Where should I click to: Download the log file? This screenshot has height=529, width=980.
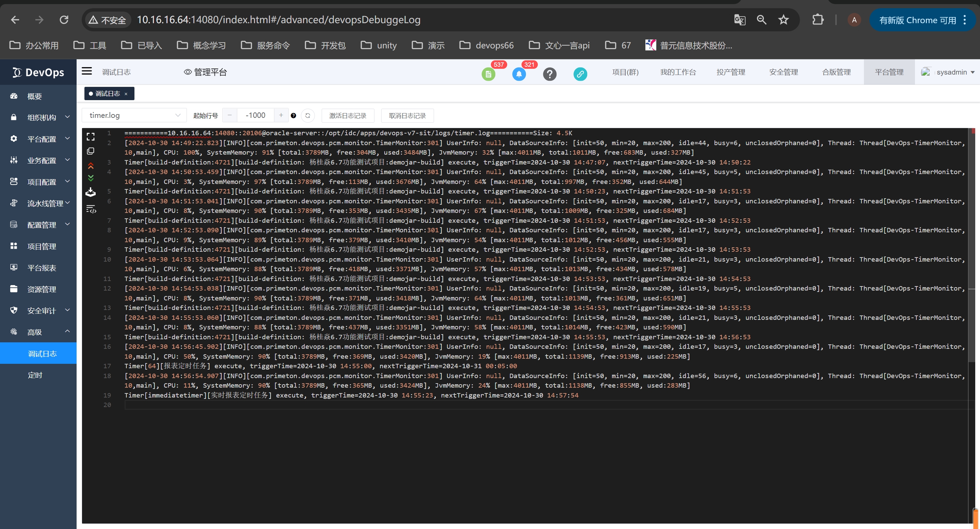[x=91, y=192]
